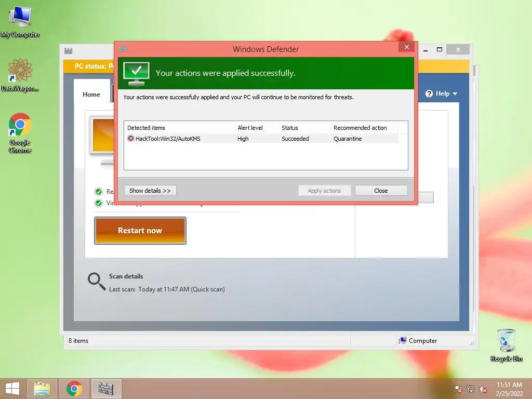
Task: Click the 8 items status bar text
Action: 78,341
